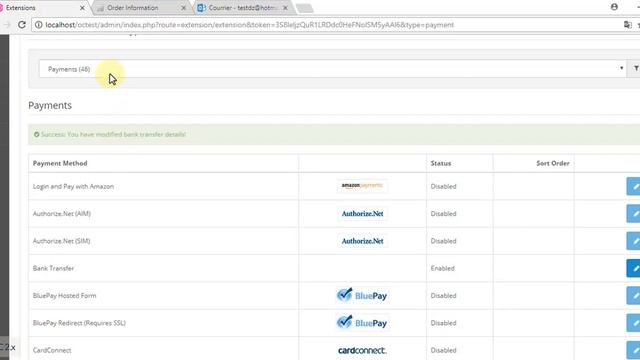Edit the Authorize.Net (AIM) extension

633,214
